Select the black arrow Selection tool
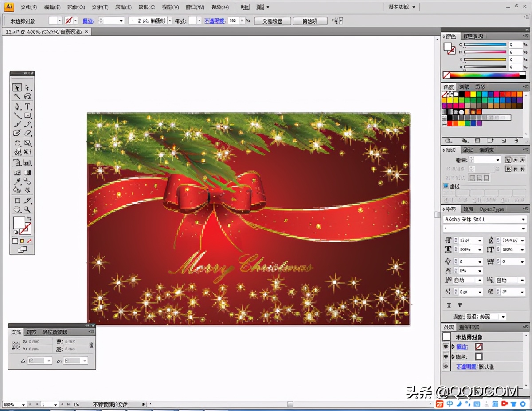Viewport: 532px width, 411px height. (x=17, y=87)
